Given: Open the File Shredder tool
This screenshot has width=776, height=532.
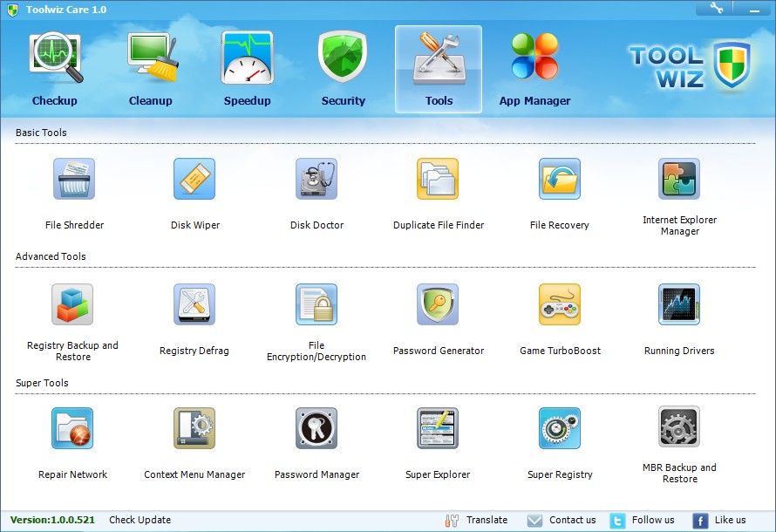Looking at the screenshot, I should pos(74,179).
